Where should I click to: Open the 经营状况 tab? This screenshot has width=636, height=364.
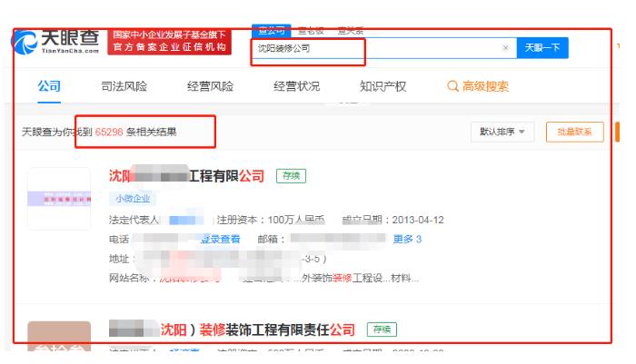296,86
